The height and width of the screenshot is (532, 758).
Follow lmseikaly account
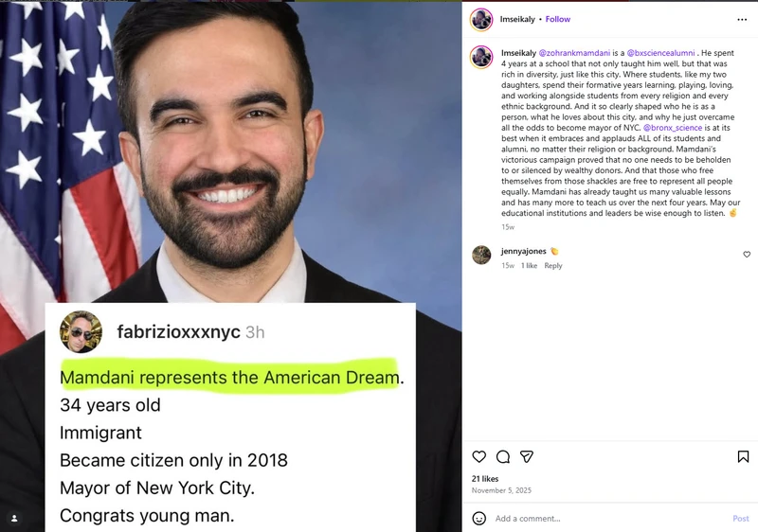click(557, 19)
